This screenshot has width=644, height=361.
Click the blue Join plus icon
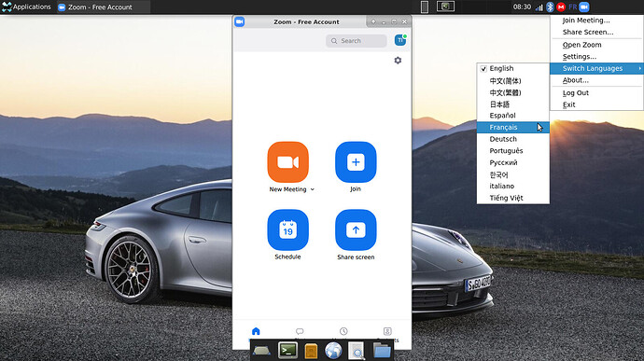(x=356, y=162)
